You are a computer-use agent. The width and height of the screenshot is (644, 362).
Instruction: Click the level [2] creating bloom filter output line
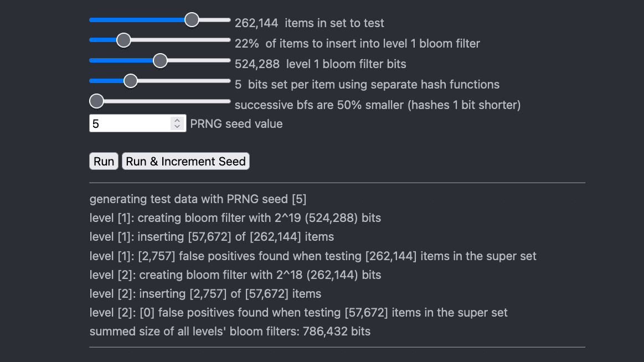pos(235,275)
